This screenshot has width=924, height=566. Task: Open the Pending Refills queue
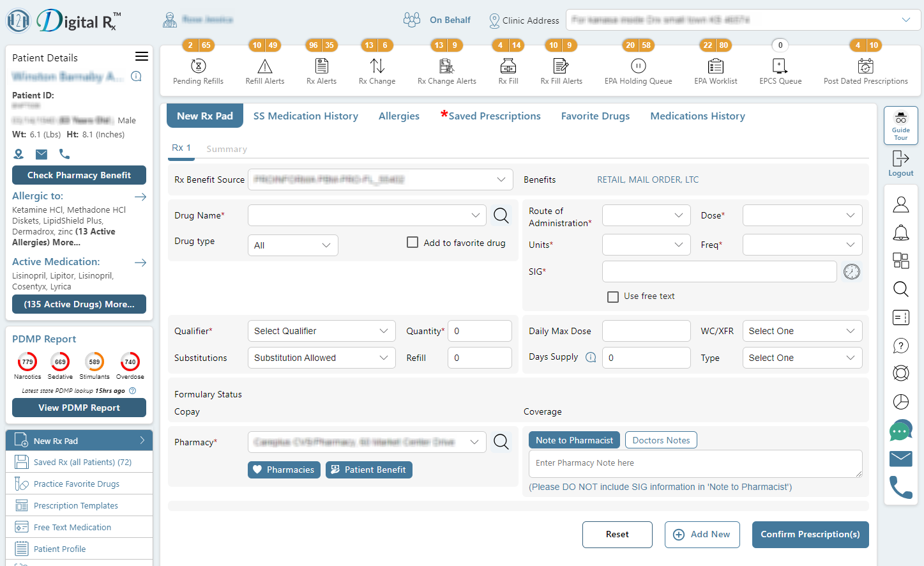(x=197, y=70)
